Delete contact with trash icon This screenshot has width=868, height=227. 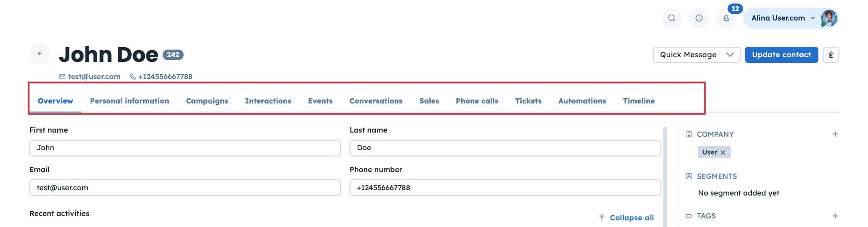click(x=831, y=55)
